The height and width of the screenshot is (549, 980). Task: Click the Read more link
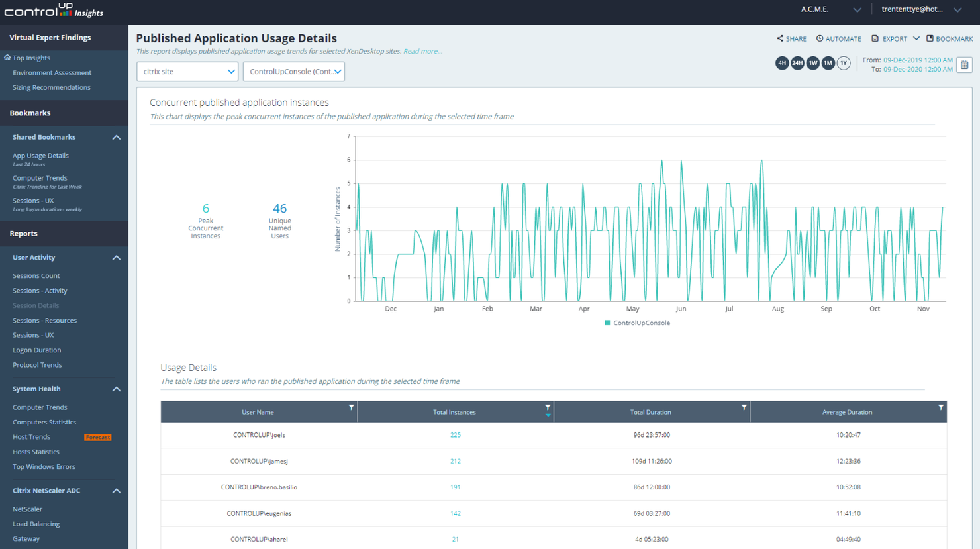click(x=422, y=51)
